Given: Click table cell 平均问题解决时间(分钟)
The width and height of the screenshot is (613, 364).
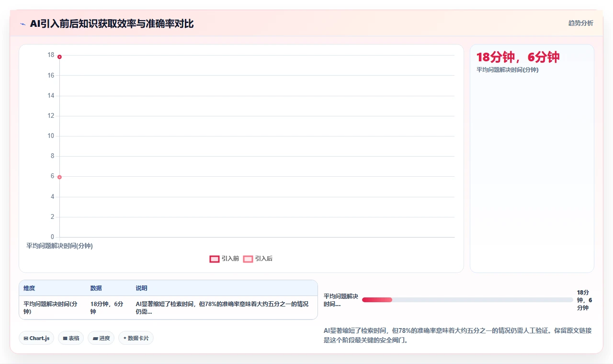Looking at the screenshot, I should pos(53,307).
